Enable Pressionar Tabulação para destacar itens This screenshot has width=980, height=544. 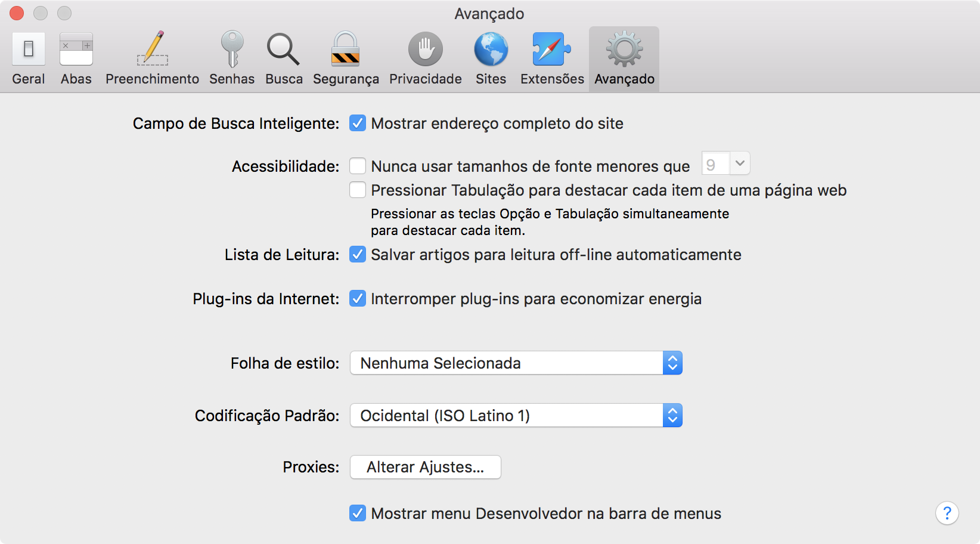click(358, 190)
